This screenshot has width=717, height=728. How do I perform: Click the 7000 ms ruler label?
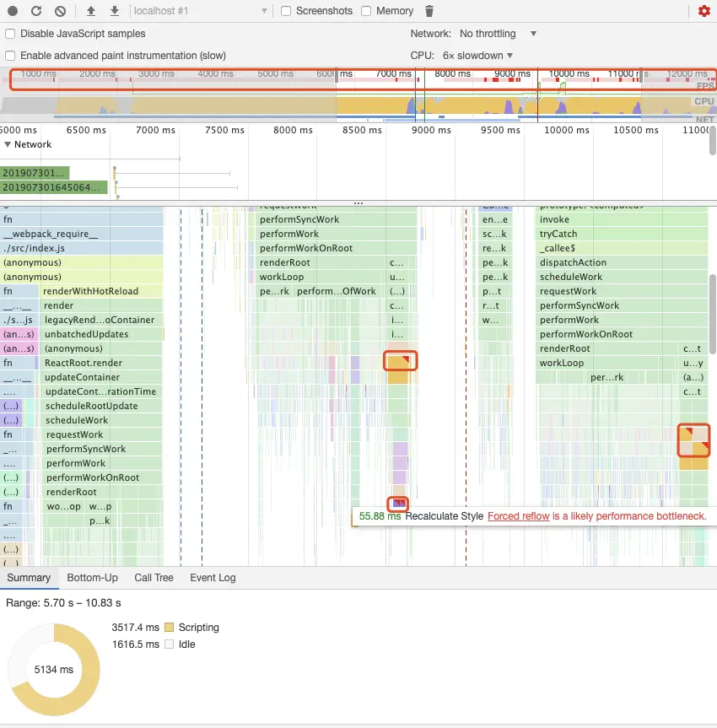point(155,130)
